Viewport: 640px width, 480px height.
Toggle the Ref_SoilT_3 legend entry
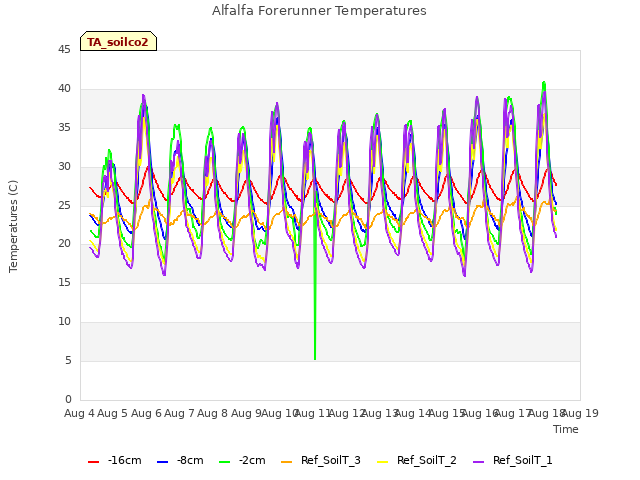[x=321, y=460]
